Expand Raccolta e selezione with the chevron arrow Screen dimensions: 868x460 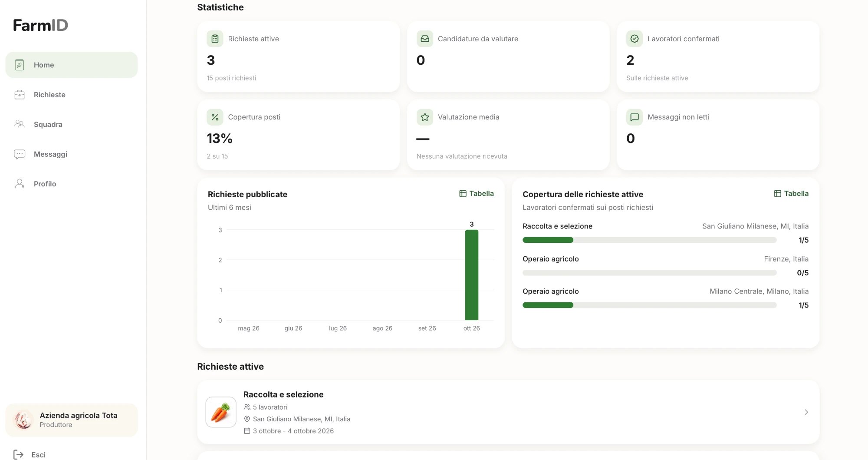806,412
